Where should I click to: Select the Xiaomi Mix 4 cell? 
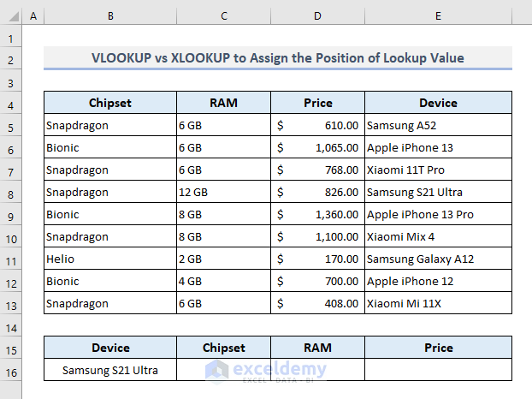pos(439,236)
